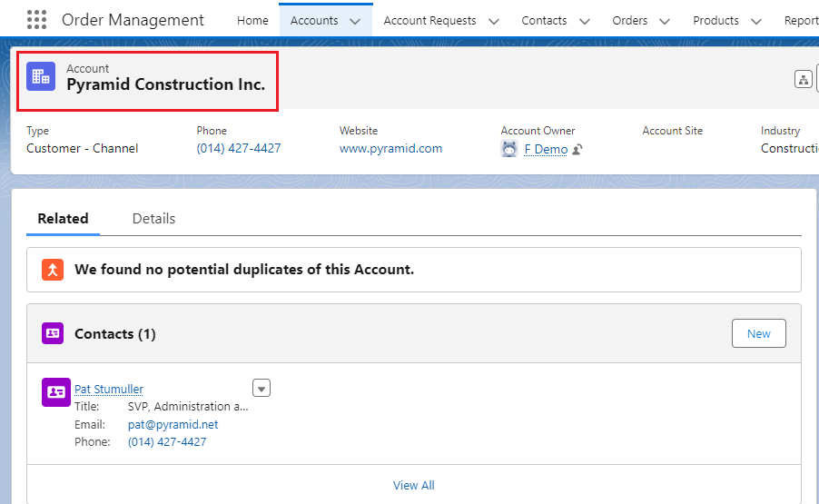Click Pat Stumuller's contact card icon
This screenshot has width=819, height=504.
click(x=56, y=391)
